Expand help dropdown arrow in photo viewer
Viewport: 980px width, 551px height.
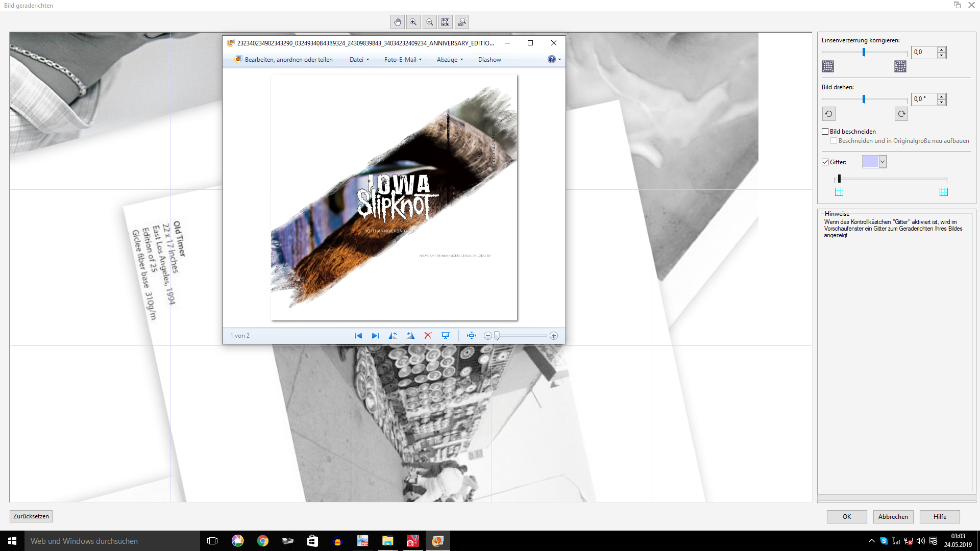point(559,60)
